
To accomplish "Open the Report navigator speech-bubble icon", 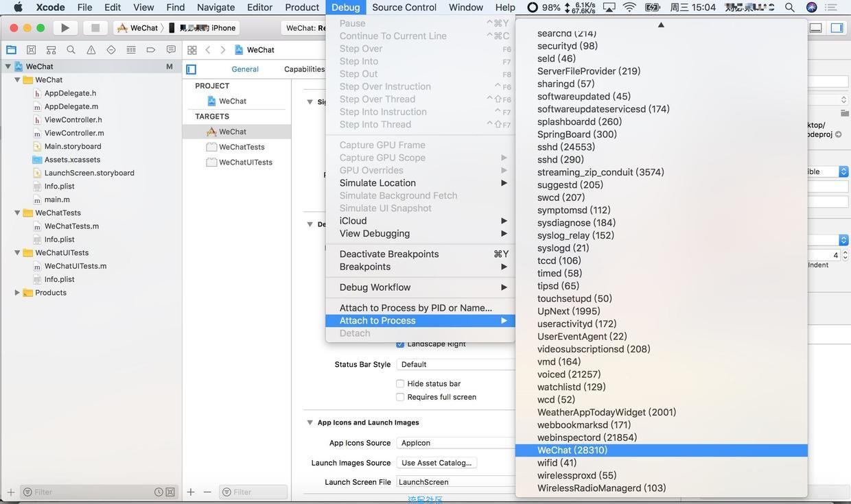I will pos(171,50).
